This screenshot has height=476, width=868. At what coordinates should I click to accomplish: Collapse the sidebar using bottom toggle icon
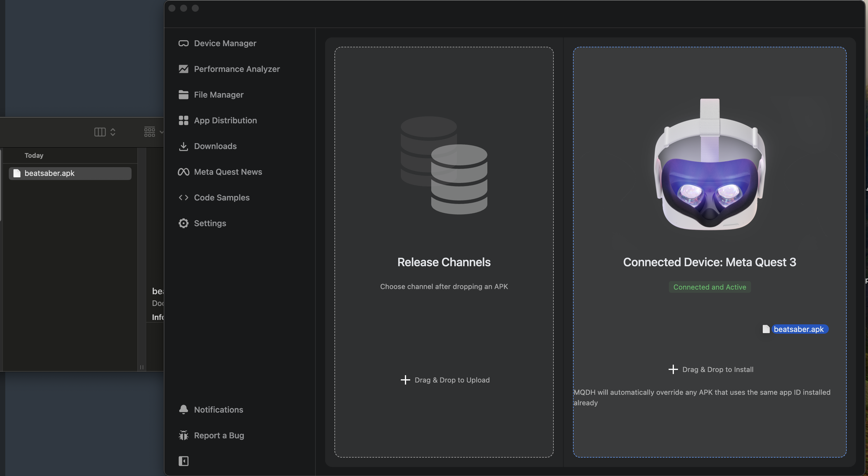[x=183, y=461]
